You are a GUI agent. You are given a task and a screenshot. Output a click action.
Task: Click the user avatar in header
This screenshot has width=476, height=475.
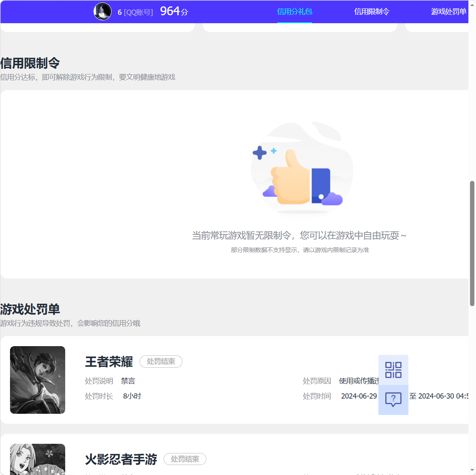pos(103,12)
